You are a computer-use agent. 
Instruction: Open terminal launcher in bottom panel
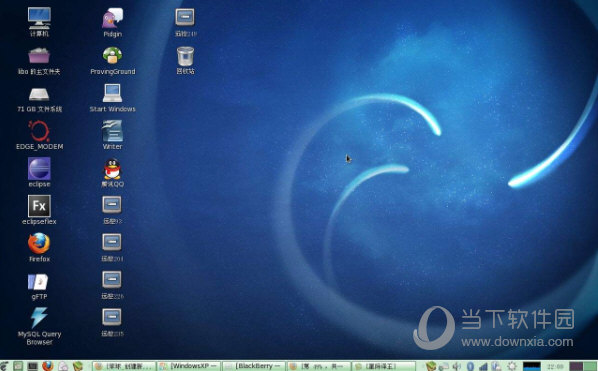pyautogui.click(x=33, y=366)
